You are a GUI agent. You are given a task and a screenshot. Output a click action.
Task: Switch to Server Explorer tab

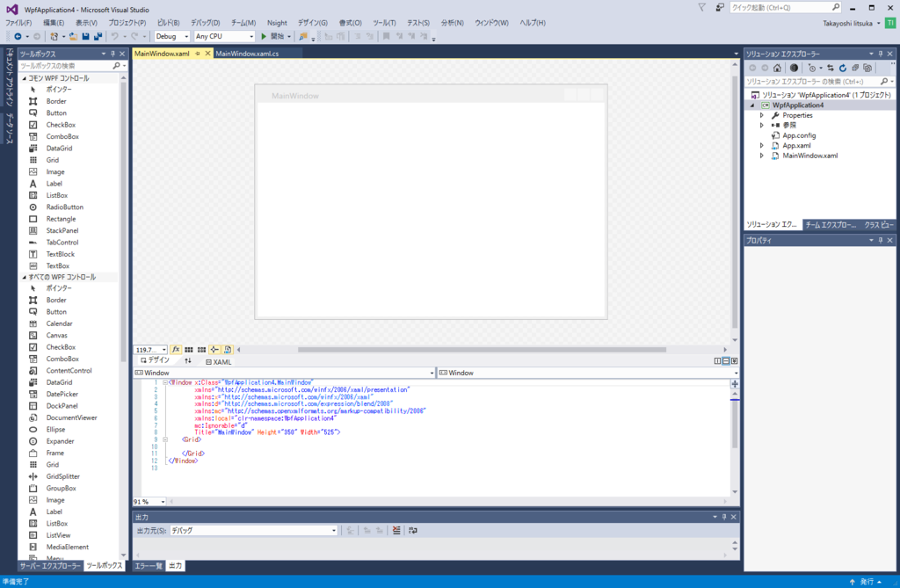pyautogui.click(x=50, y=566)
